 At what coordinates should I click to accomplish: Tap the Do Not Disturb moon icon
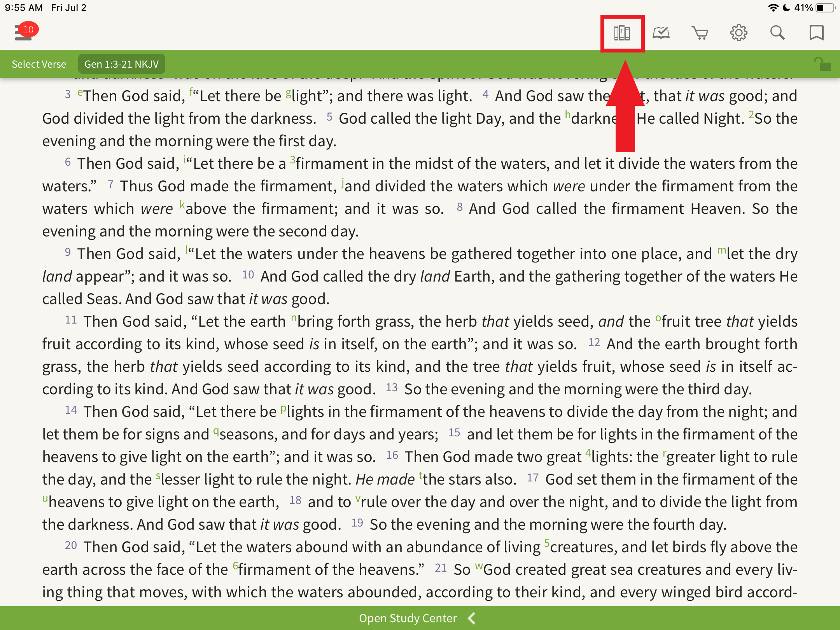point(786,8)
